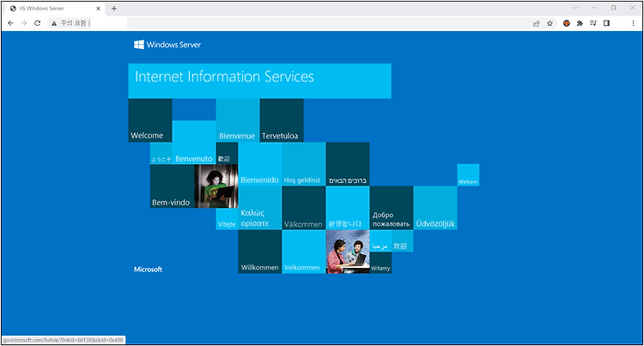This screenshot has width=644, height=346.
Task: Click the Internet Information Services banner
Action: click(x=259, y=81)
